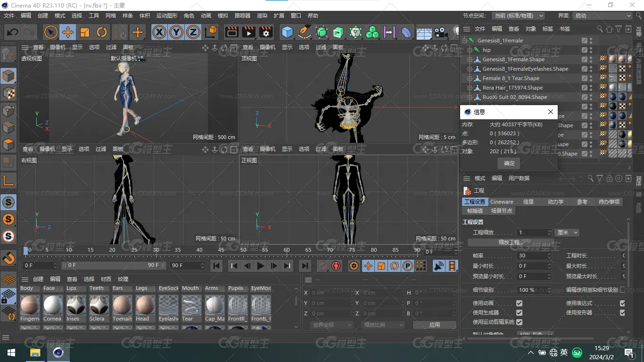Toggle 使用表达式 checkbox
The image size is (644, 362).
622,303
